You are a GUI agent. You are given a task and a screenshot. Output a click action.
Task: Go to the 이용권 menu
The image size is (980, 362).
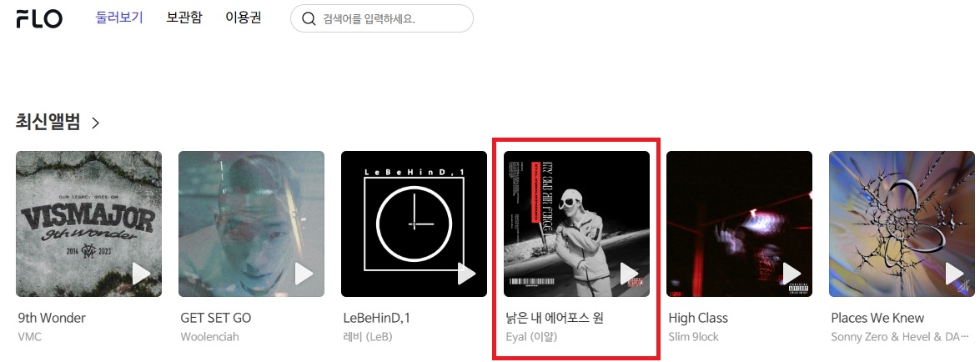tap(244, 18)
